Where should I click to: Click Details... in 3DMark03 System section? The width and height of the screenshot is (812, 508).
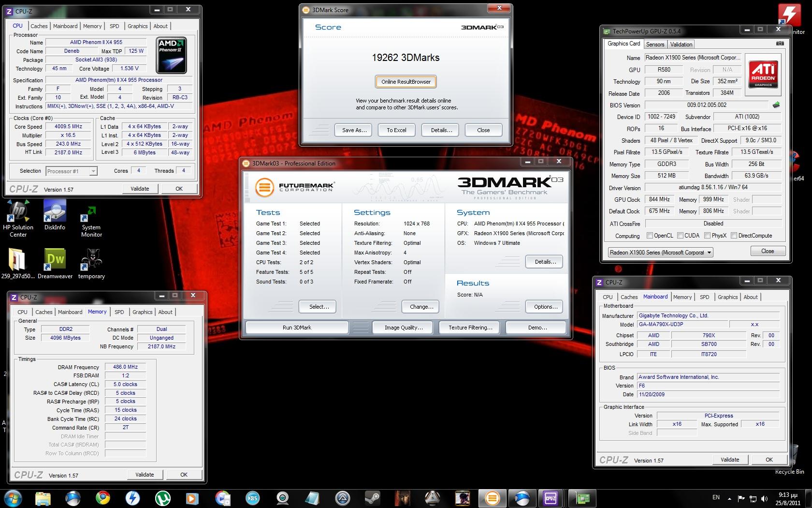545,262
